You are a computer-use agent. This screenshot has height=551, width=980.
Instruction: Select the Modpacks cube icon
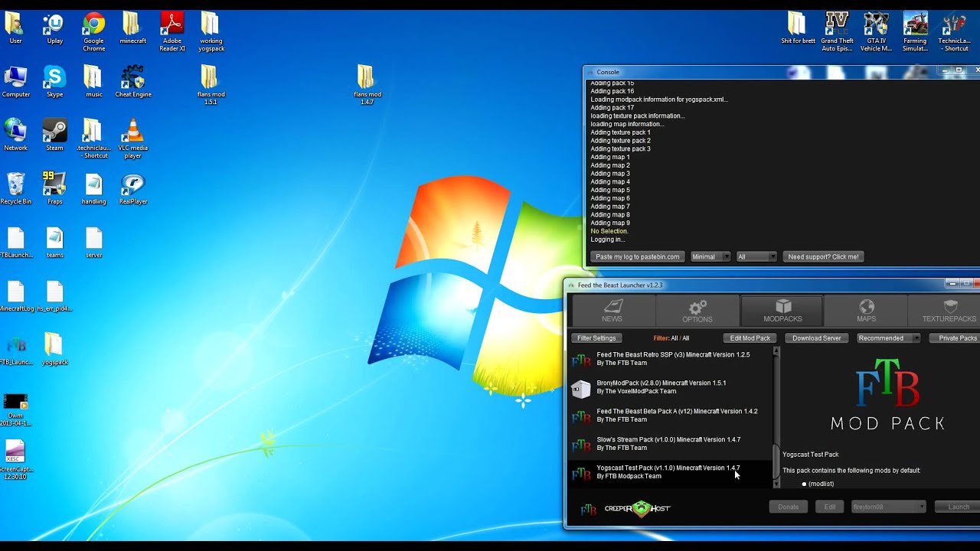click(x=782, y=306)
